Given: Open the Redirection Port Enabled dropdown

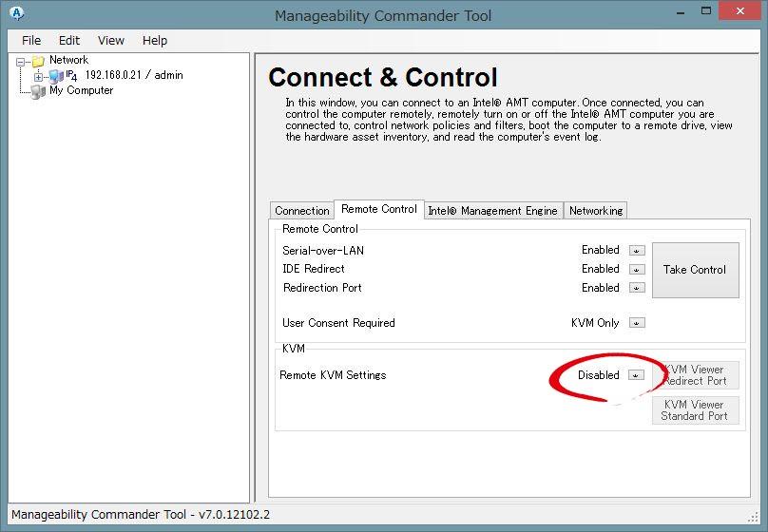Looking at the screenshot, I should click(x=636, y=288).
